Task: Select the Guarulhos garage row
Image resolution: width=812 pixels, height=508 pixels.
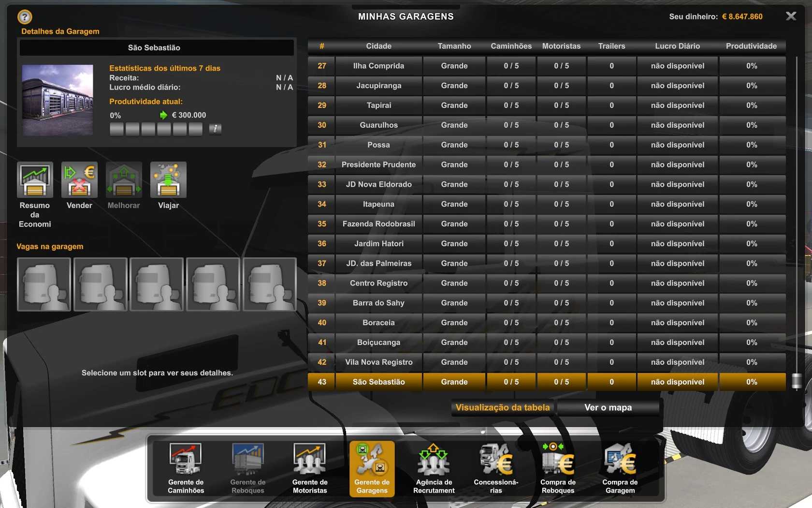Action: pyautogui.click(x=378, y=125)
